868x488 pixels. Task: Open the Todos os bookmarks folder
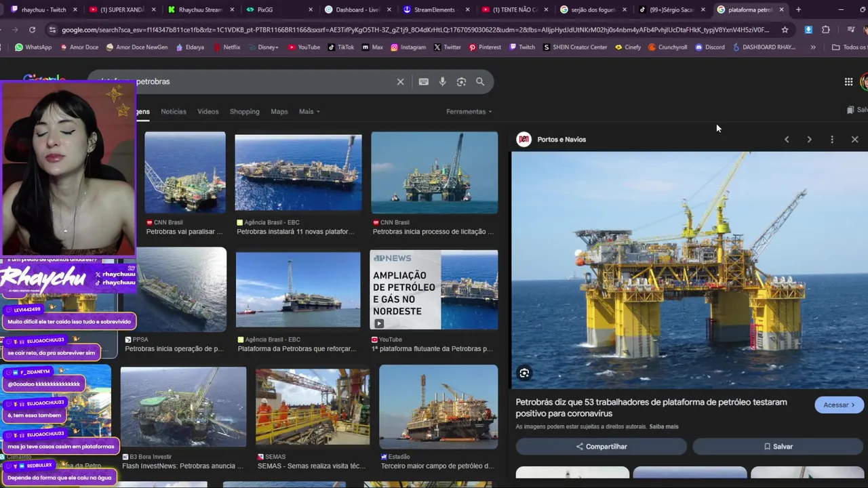pos(849,47)
